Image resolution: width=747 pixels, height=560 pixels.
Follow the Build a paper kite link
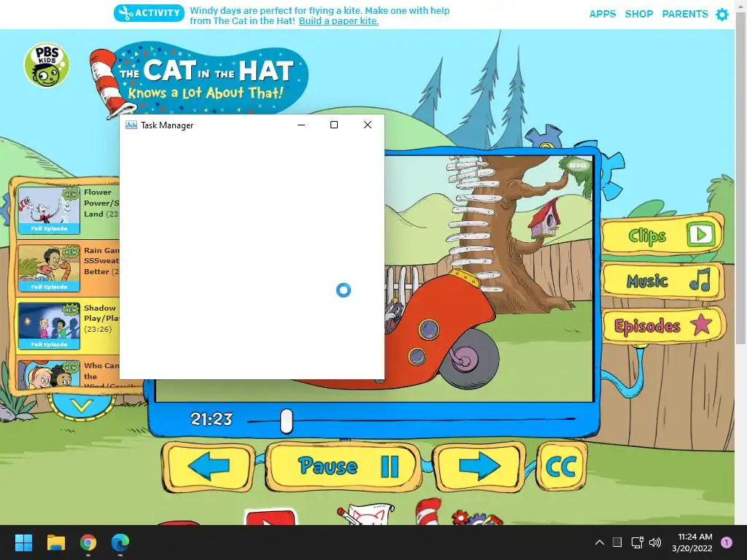338,21
